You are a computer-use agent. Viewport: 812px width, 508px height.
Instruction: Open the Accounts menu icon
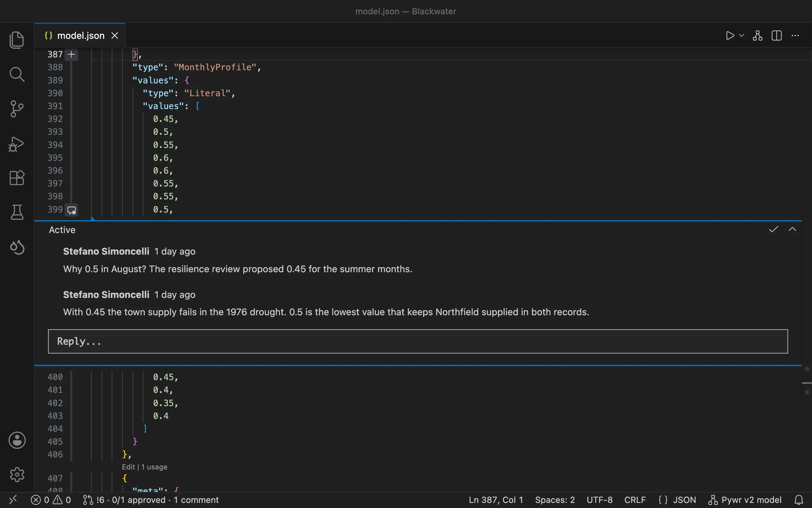tap(17, 440)
